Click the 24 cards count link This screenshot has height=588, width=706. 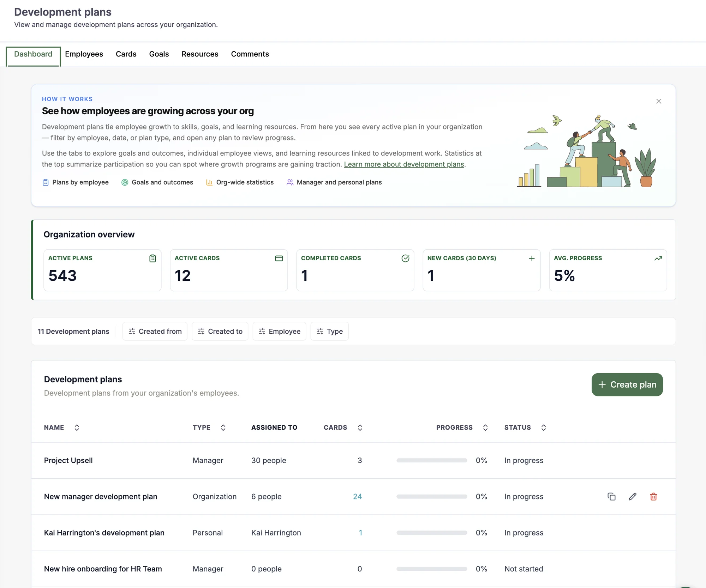pos(357,497)
